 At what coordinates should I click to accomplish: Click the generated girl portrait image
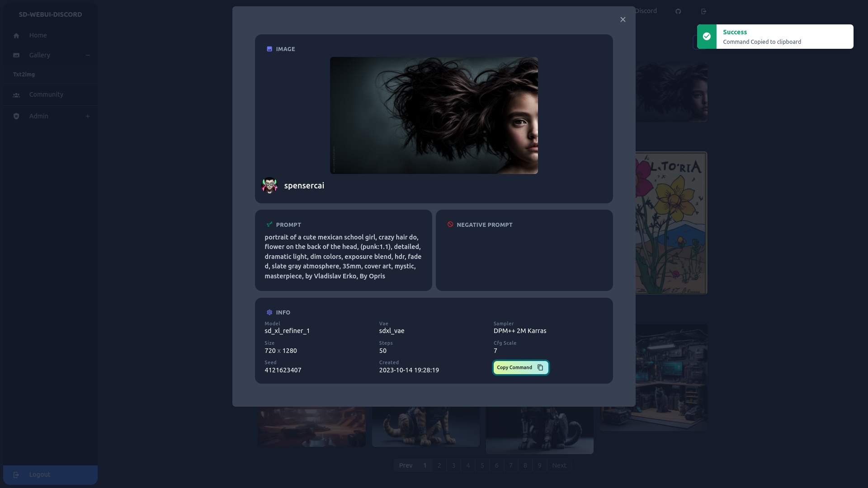(434, 115)
